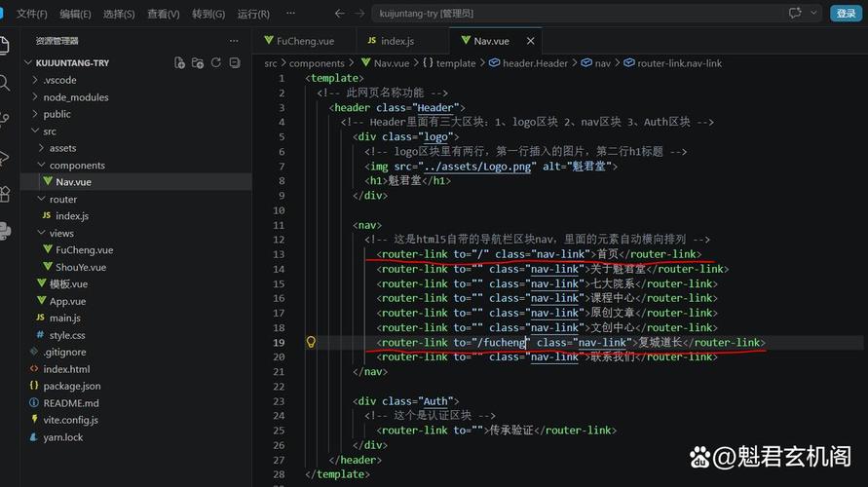868x487 pixels.
Task: Go forward with the right arrow
Action: [359, 14]
